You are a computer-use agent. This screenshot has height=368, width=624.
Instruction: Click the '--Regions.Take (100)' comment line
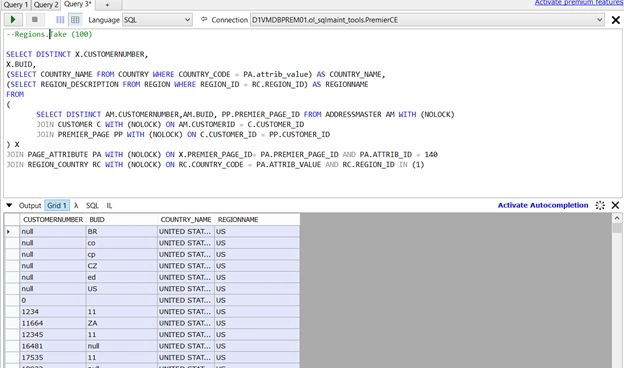pyautogui.click(x=49, y=34)
